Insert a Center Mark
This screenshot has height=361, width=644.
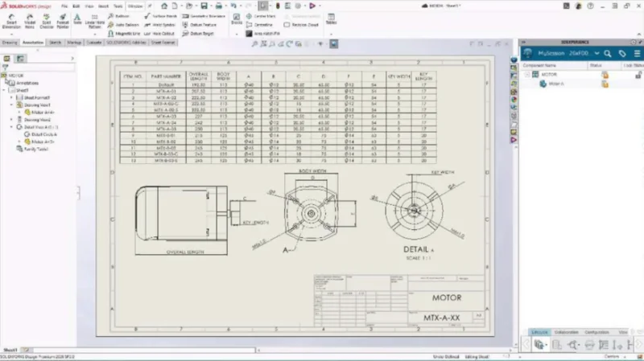click(261, 16)
